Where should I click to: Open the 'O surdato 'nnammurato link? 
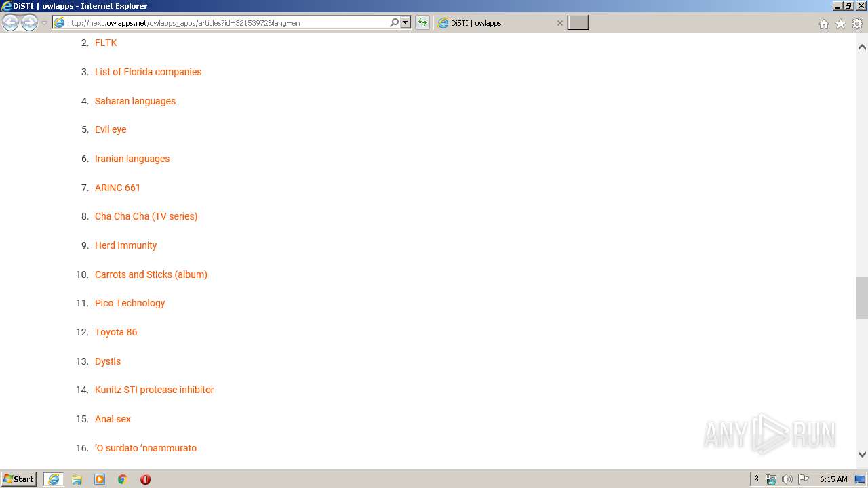coord(146,448)
